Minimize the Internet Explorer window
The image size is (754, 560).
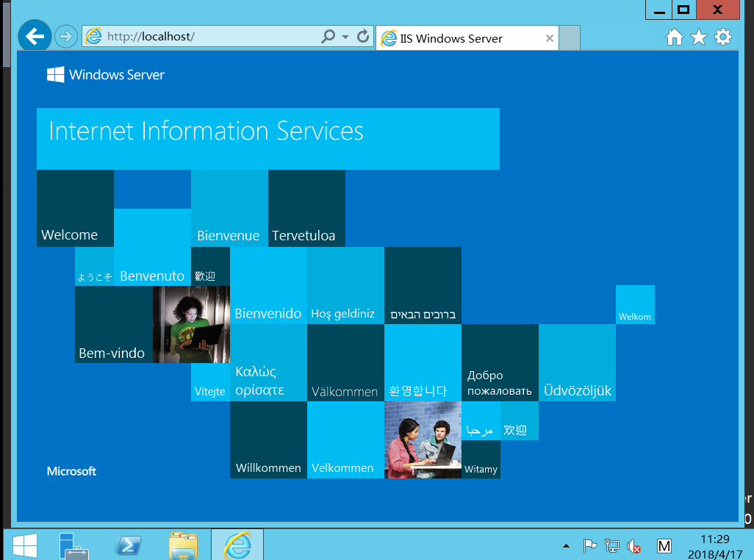pyautogui.click(x=659, y=10)
